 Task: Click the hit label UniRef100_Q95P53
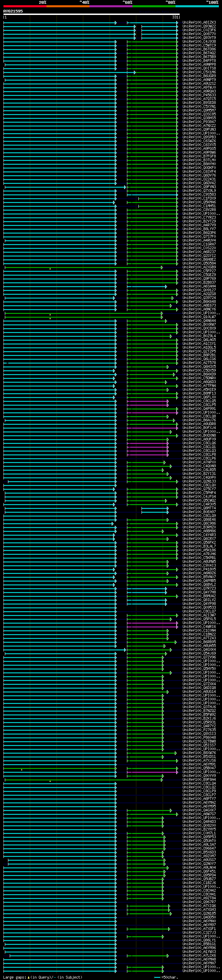coord(199,836)
